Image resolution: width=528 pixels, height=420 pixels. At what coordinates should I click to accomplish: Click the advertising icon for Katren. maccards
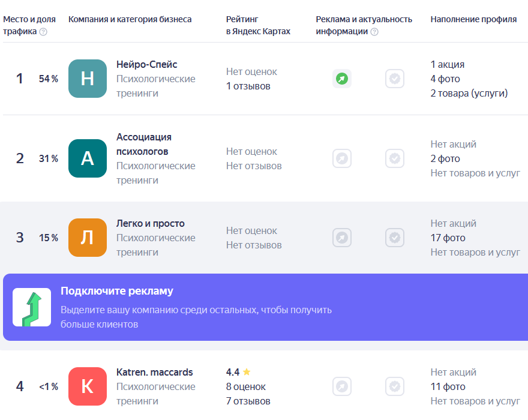click(342, 386)
